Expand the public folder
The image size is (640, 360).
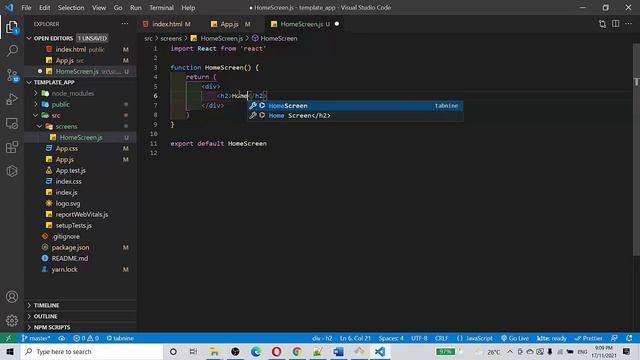point(60,104)
